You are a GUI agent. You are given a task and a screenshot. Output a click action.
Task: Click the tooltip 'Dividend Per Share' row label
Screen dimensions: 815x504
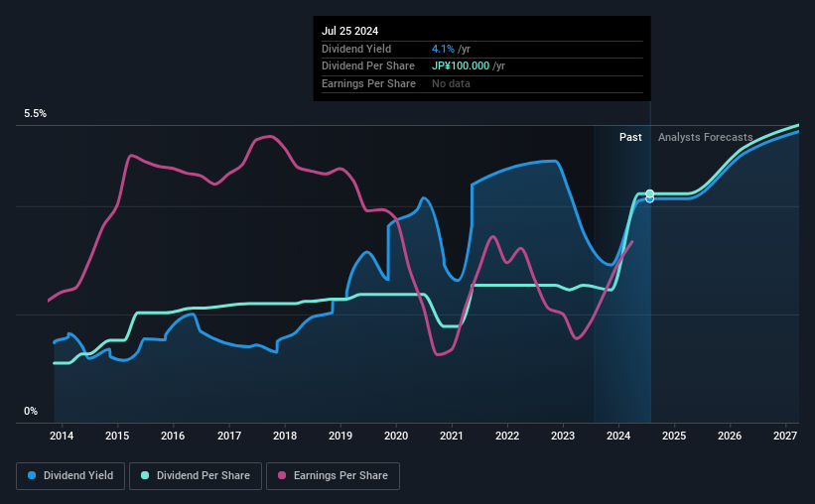368,66
